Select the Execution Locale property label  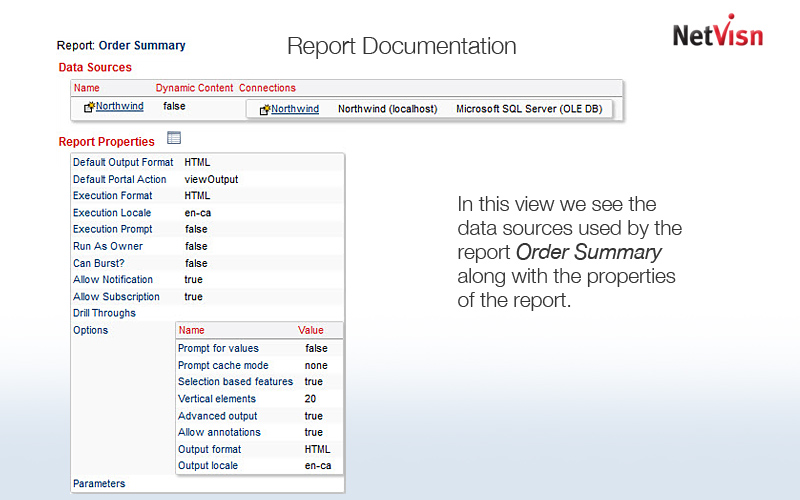(112, 213)
